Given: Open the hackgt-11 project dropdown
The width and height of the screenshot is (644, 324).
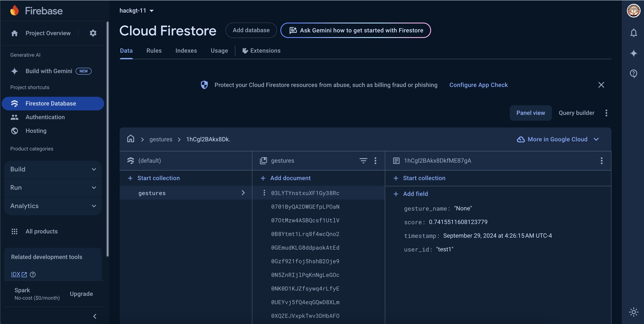Looking at the screenshot, I should [x=136, y=10].
